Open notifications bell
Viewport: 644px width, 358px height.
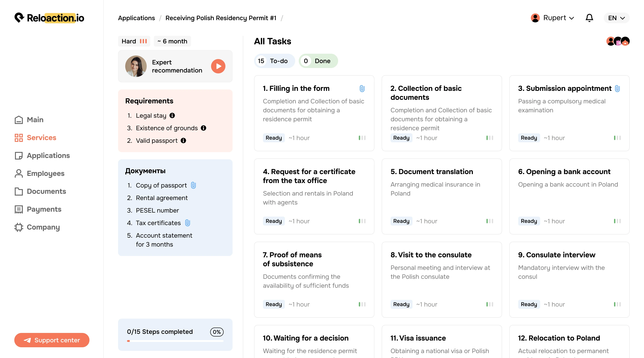pos(589,18)
